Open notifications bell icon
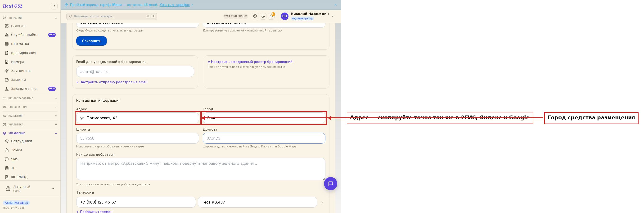This screenshot has height=213, width=644. point(271,16)
